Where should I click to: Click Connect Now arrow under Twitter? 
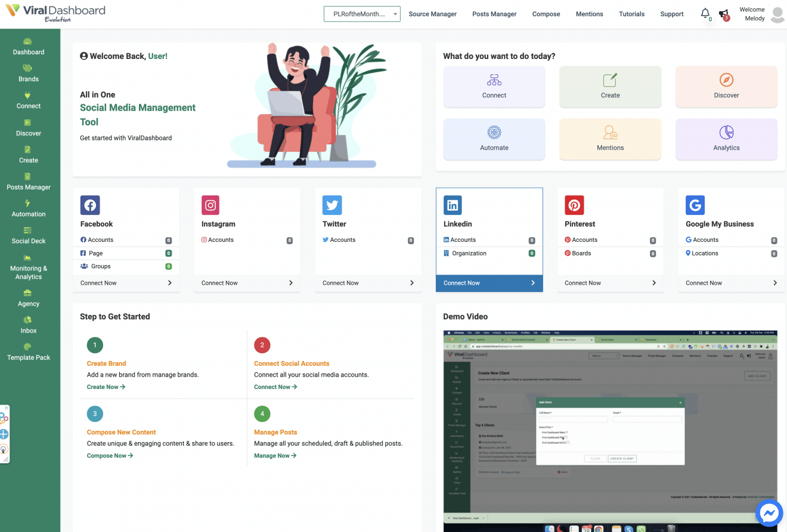click(x=412, y=283)
